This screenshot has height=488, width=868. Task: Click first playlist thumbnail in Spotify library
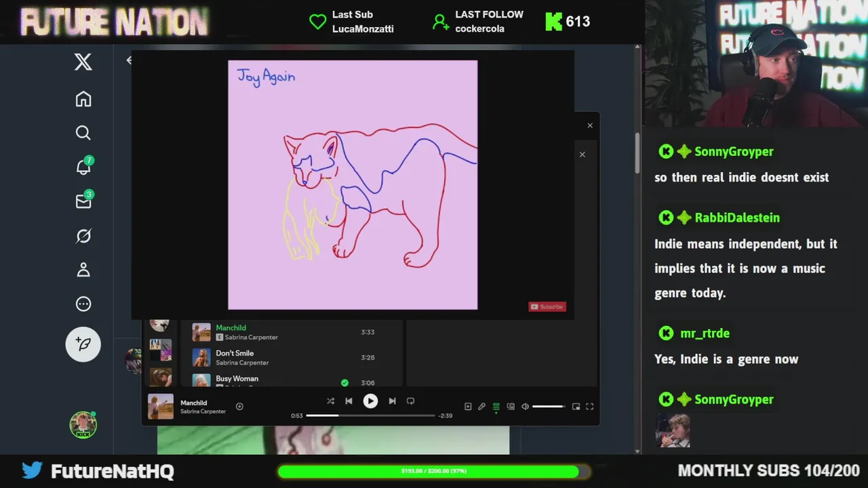(x=160, y=325)
